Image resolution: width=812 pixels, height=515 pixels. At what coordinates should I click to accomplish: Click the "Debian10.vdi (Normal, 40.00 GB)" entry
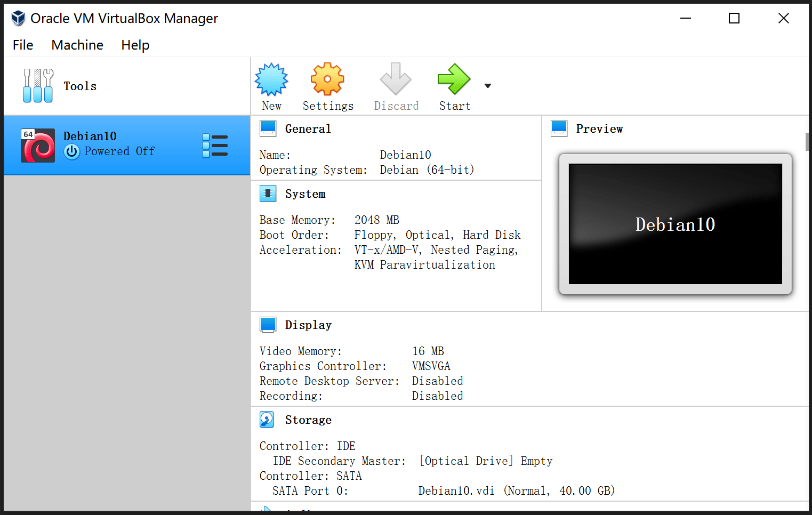(517, 491)
